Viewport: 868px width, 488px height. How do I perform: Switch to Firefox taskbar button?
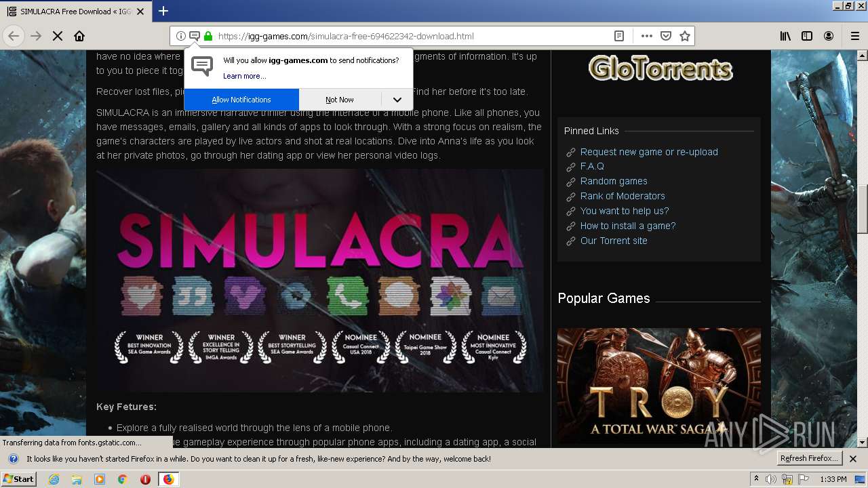point(168,479)
